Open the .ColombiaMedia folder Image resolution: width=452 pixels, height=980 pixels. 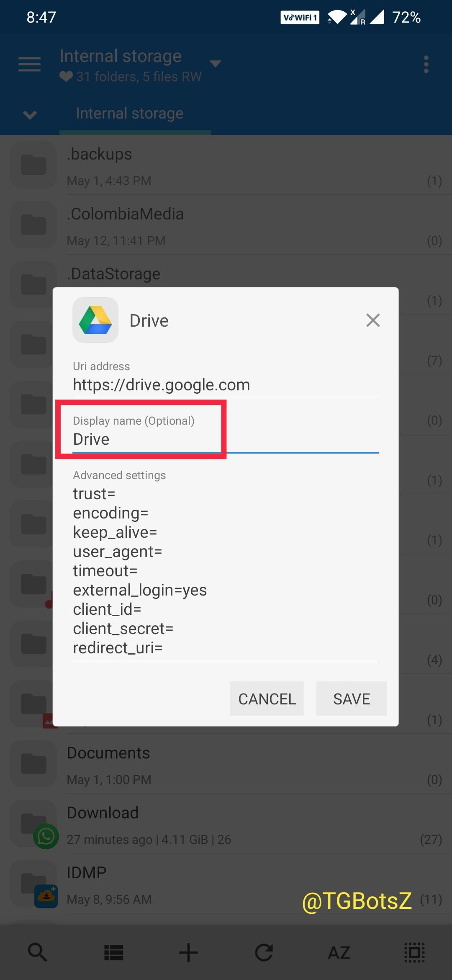coord(226,225)
